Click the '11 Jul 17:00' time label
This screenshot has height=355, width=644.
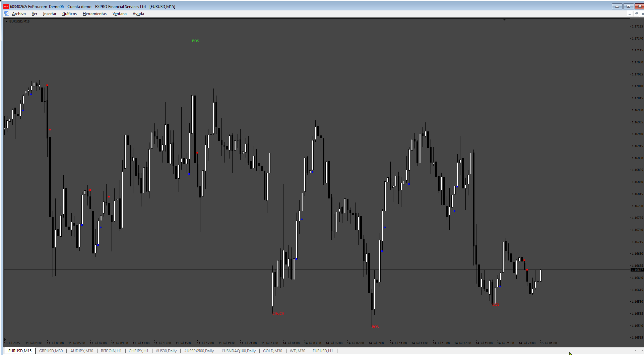(205, 343)
